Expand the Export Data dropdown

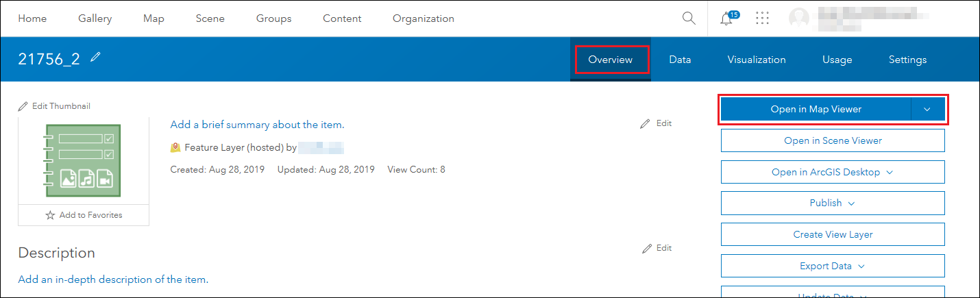[861, 266]
